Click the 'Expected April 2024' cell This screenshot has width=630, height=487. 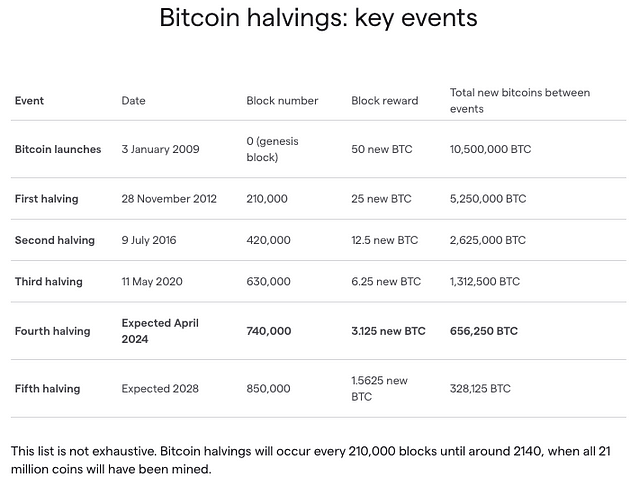click(x=160, y=331)
